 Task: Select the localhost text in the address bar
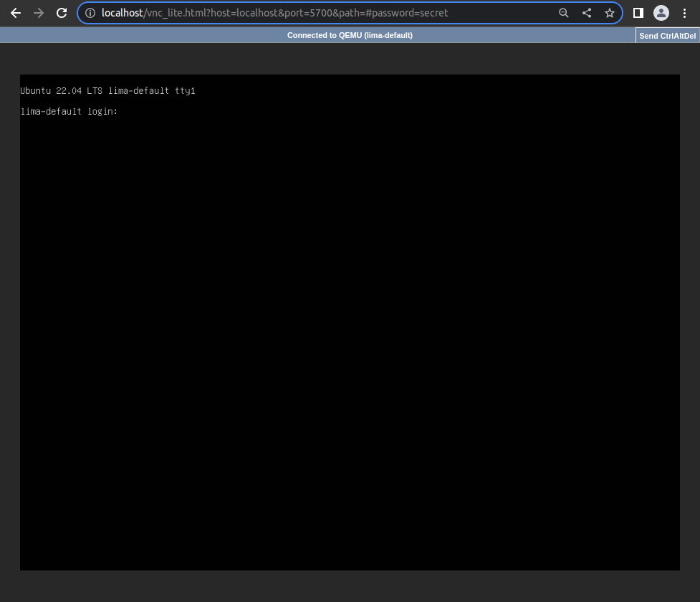pos(122,12)
